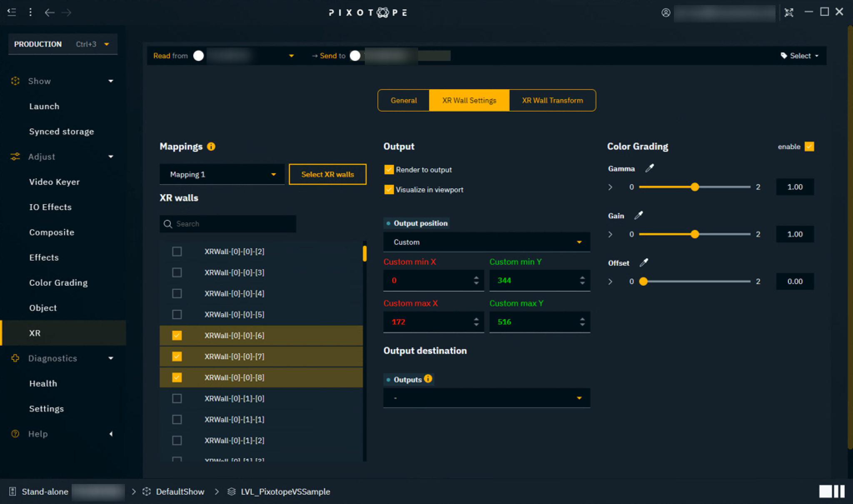Expand the Gamma channel chevron
Image resolution: width=853 pixels, height=504 pixels.
pyautogui.click(x=610, y=187)
